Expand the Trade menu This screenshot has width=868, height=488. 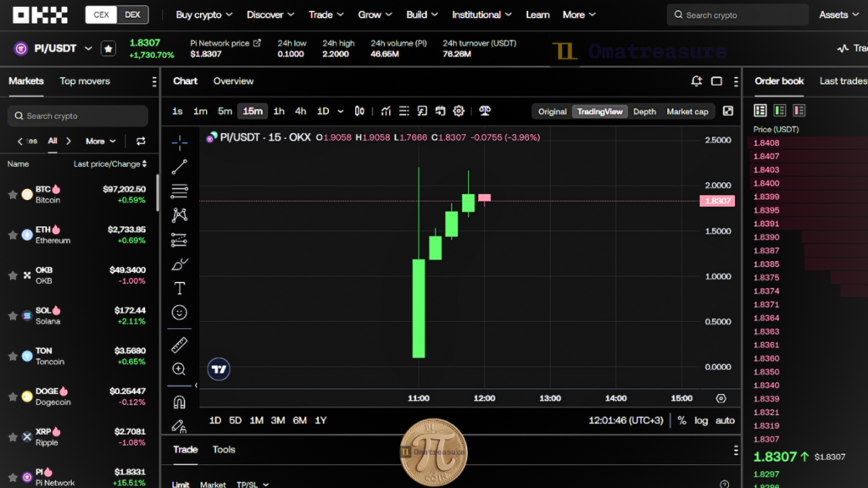326,15
